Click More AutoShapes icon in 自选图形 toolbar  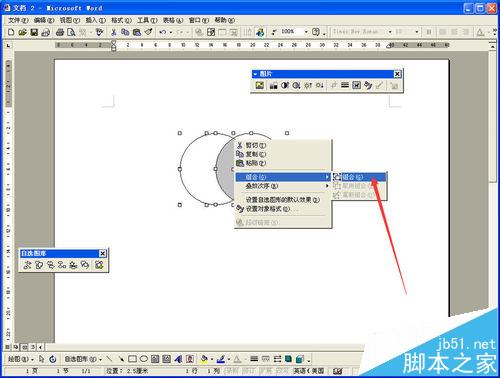pos(99,265)
